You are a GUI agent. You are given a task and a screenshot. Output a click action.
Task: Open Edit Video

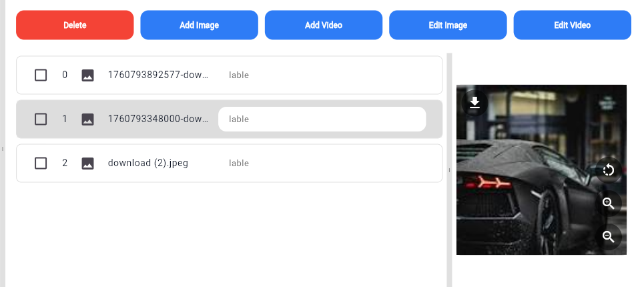point(572,25)
